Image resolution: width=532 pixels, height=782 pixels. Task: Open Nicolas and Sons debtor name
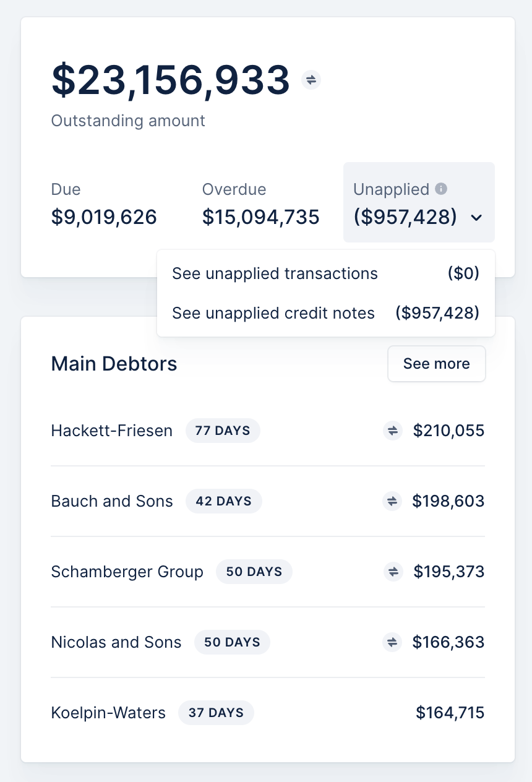tap(116, 642)
